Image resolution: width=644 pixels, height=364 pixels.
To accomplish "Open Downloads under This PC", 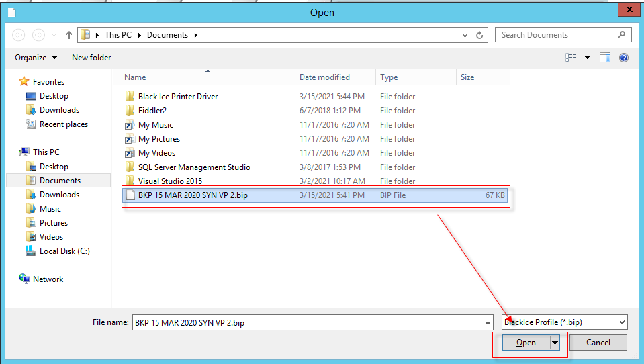I will (x=59, y=195).
